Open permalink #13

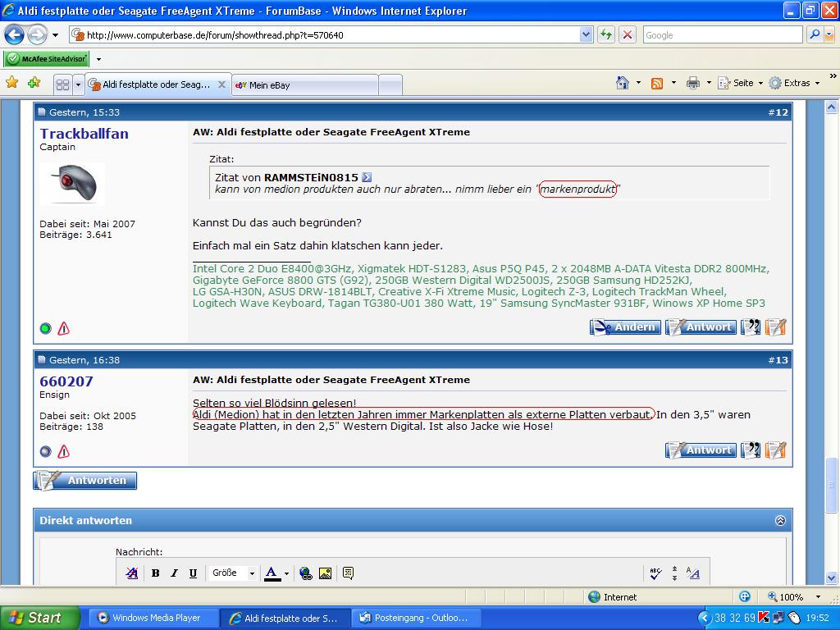point(778,360)
